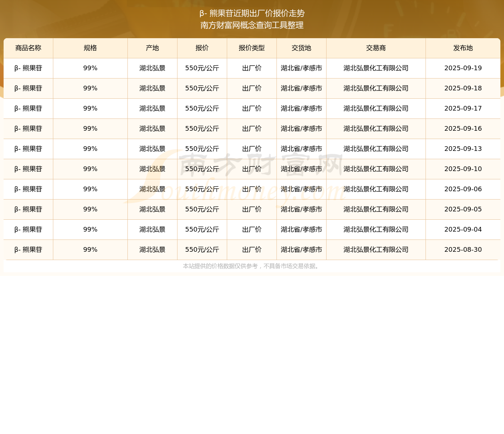Select the 报价 column header

click(202, 48)
